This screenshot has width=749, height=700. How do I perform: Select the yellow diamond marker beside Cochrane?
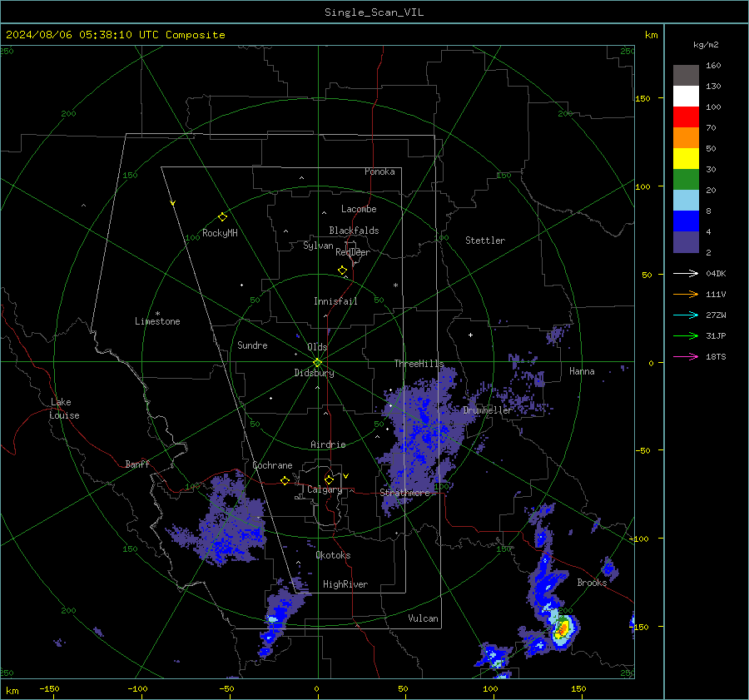tap(285, 480)
